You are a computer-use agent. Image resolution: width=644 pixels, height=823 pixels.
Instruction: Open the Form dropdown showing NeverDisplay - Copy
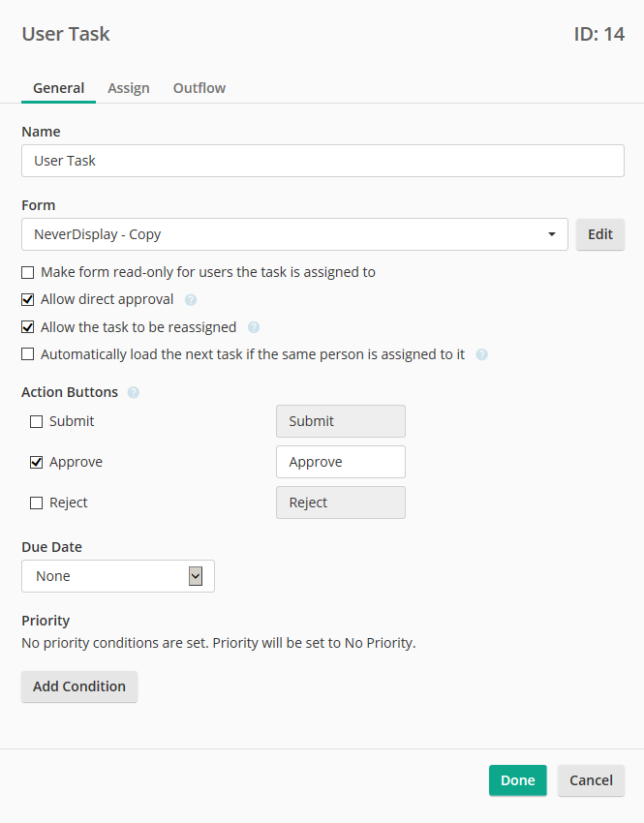click(x=294, y=234)
